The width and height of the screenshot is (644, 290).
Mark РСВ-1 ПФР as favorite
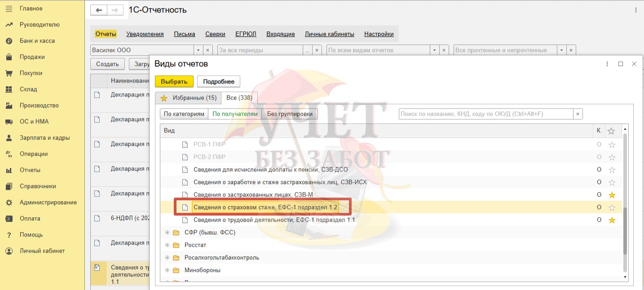tap(611, 145)
